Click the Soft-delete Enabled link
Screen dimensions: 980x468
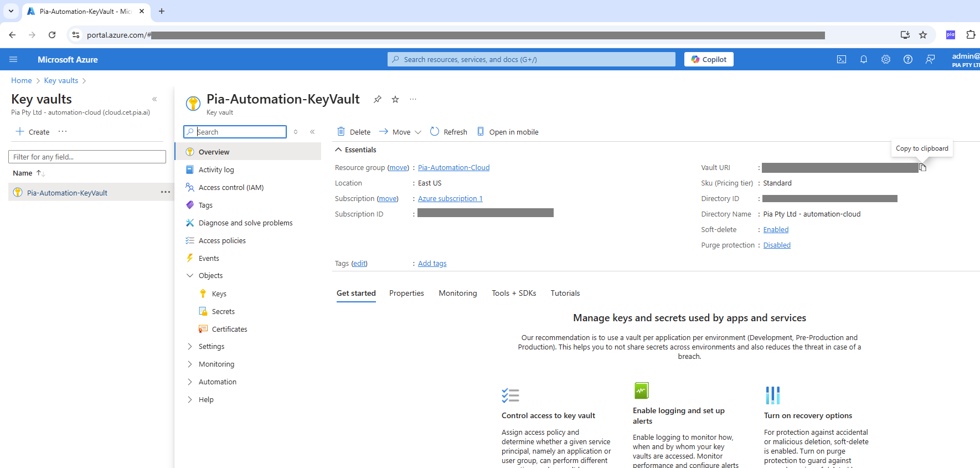776,229
